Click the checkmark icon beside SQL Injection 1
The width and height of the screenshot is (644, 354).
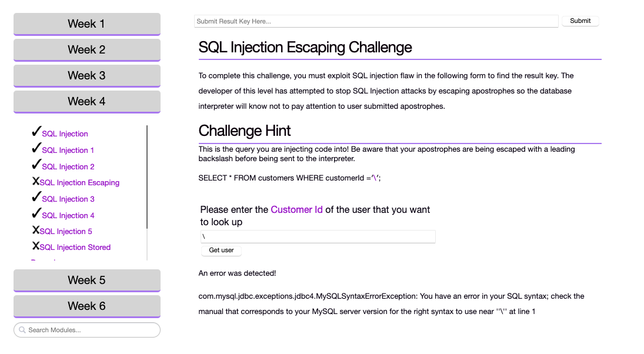36,148
